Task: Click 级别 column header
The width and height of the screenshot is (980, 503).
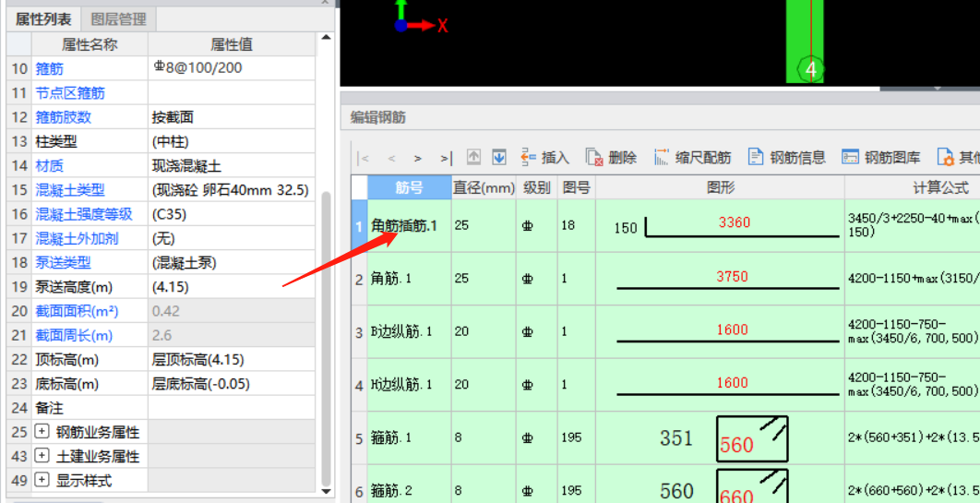Action: pos(537,187)
